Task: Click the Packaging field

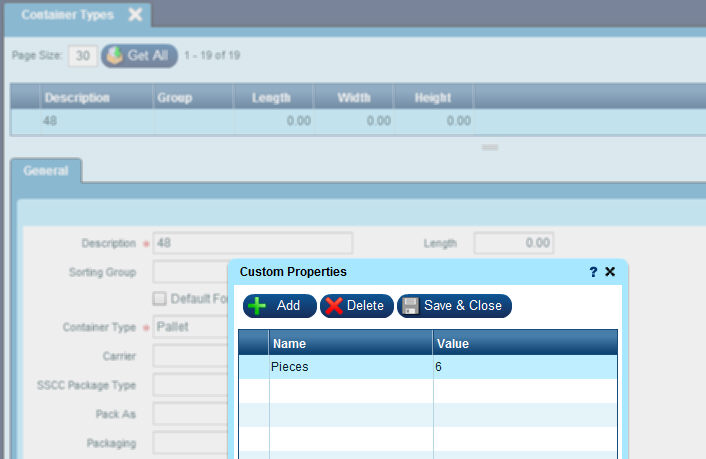Action: pos(191,443)
